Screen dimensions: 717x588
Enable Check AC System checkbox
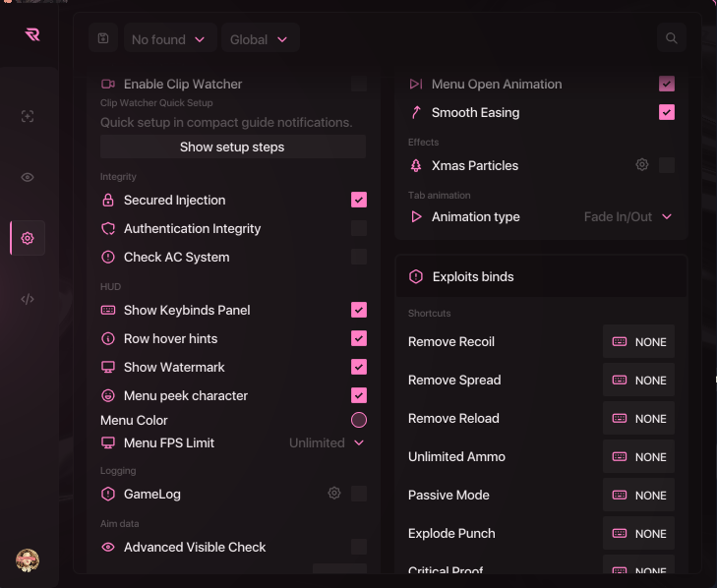tap(359, 257)
